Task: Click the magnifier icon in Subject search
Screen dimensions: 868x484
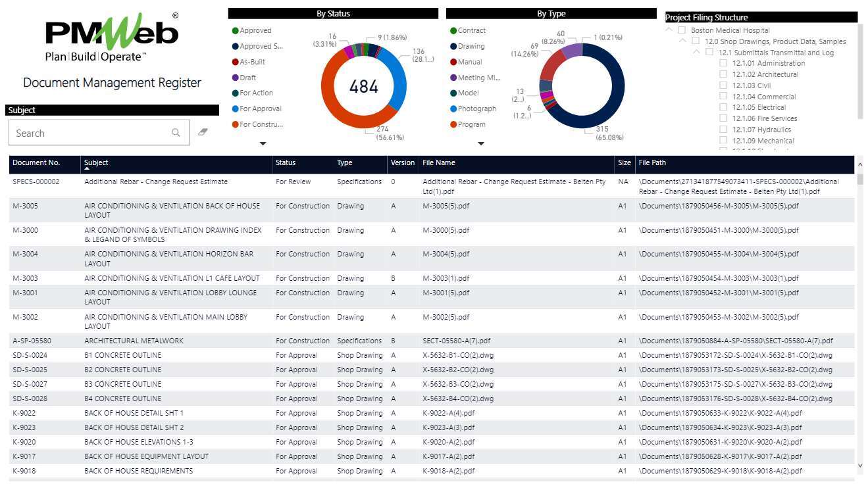Action: point(176,133)
